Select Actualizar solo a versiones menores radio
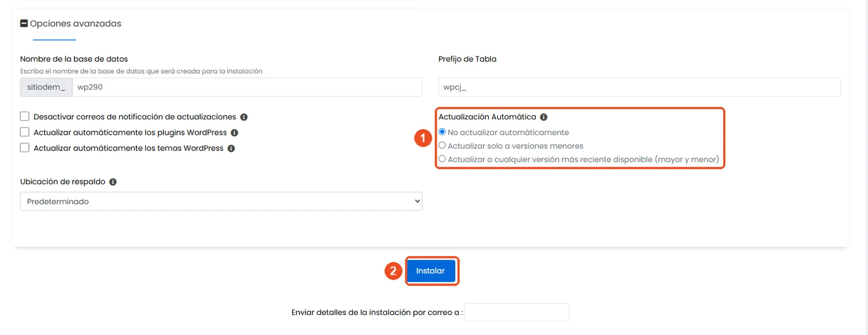This screenshot has width=868, height=335. click(442, 146)
